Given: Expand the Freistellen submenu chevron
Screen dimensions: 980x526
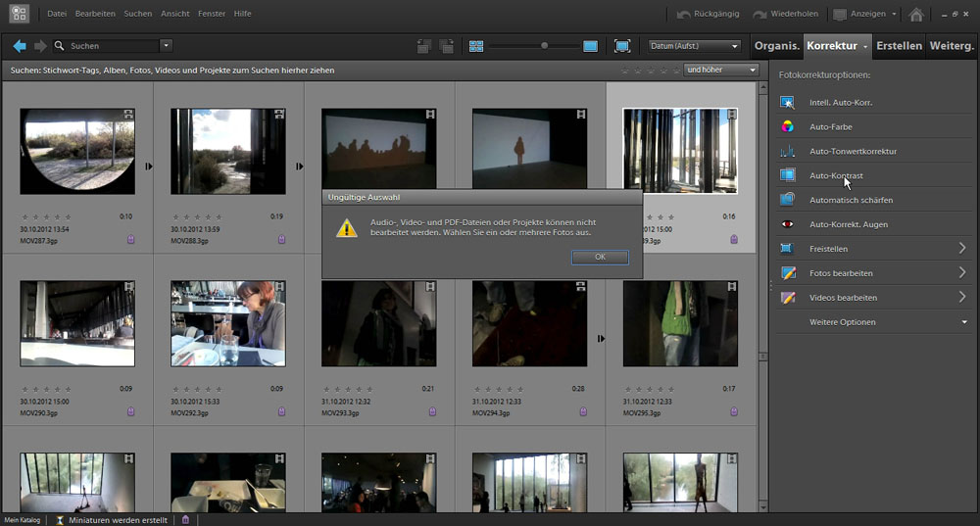Looking at the screenshot, I should click(x=962, y=248).
